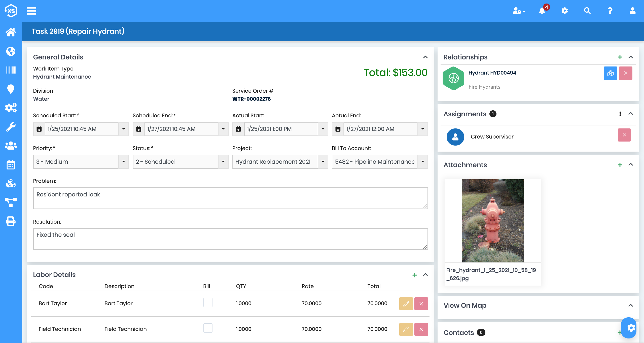Open the Priority dropdown
The width and height of the screenshot is (644, 343).
pyautogui.click(x=124, y=162)
